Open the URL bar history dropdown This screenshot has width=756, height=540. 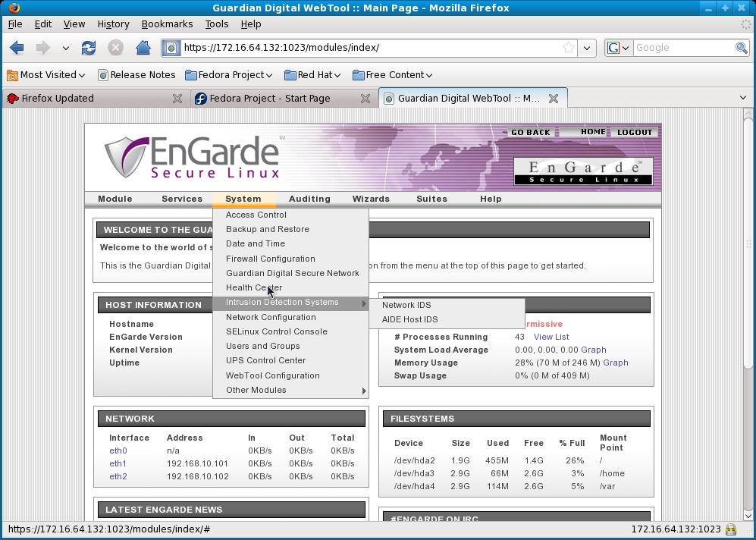click(x=587, y=48)
